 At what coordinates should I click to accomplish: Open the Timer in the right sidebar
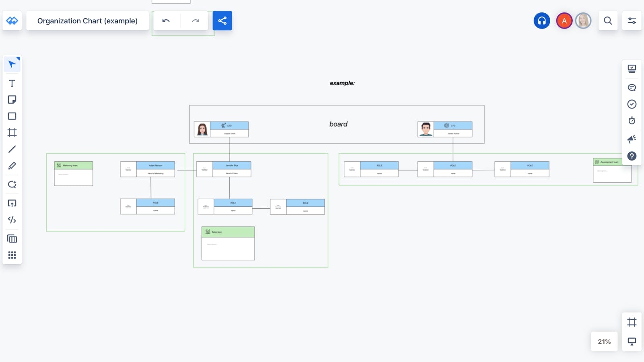(632, 120)
